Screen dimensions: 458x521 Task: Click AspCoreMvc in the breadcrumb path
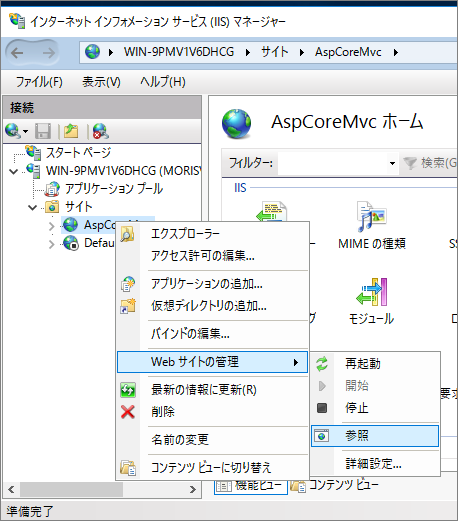(348, 52)
